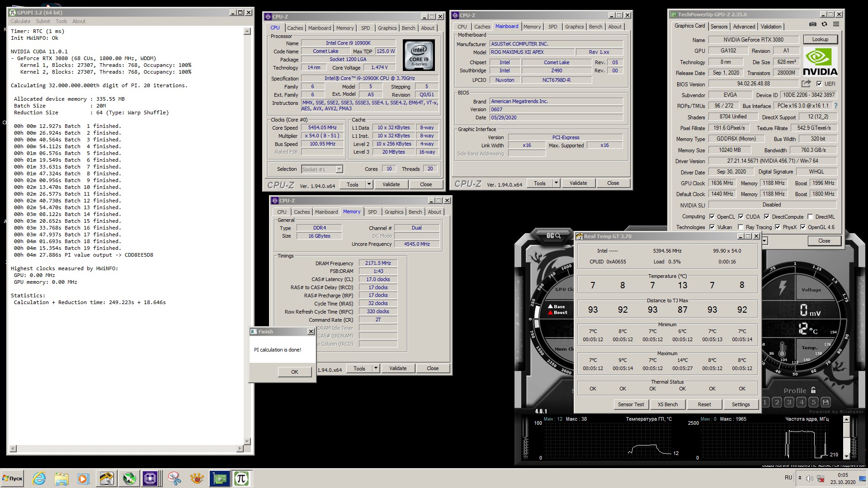Click the GPU-Z Close button

[824, 241]
